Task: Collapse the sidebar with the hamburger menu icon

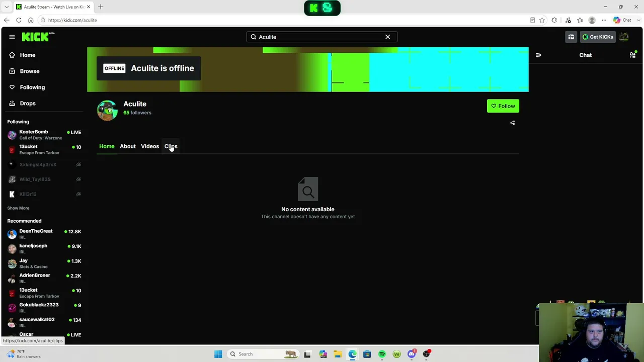Action: pyautogui.click(x=12, y=37)
